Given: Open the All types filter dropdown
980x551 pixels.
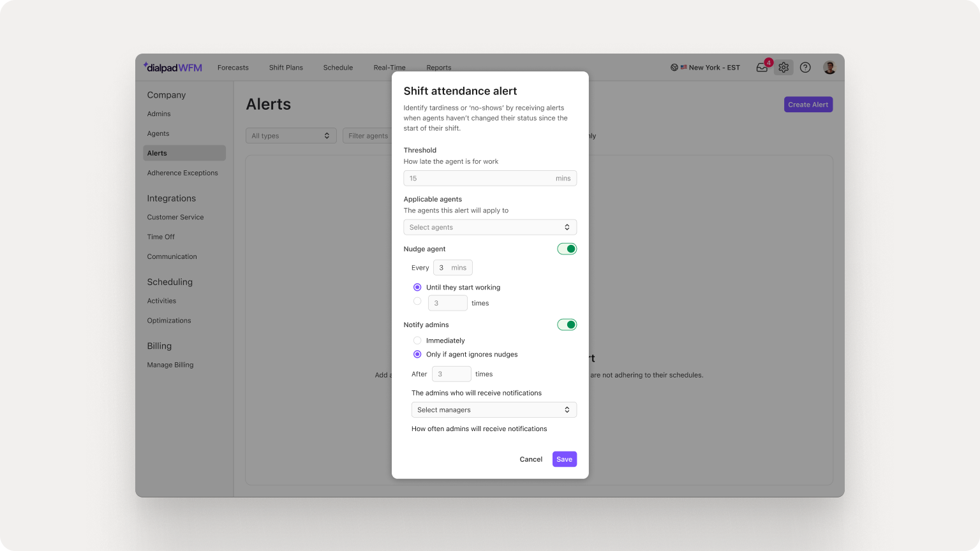Looking at the screenshot, I should click(x=291, y=135).
